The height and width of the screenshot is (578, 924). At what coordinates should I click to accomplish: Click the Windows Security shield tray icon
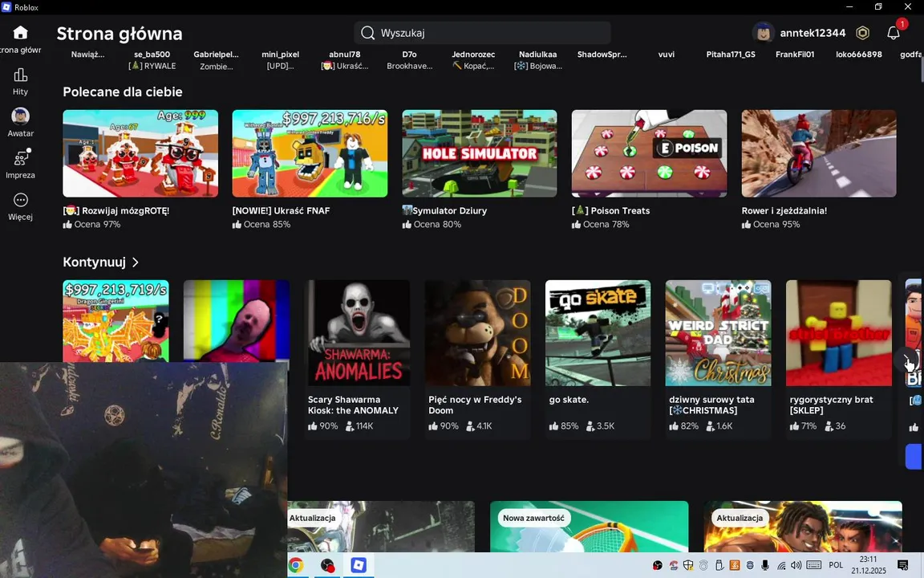(687, 565)
